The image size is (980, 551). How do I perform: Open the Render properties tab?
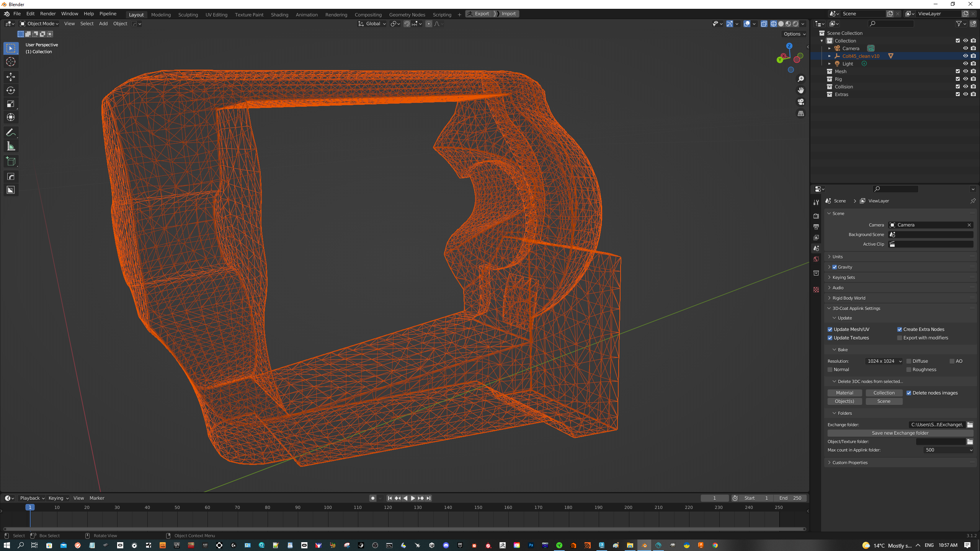(x=816, y=216)
